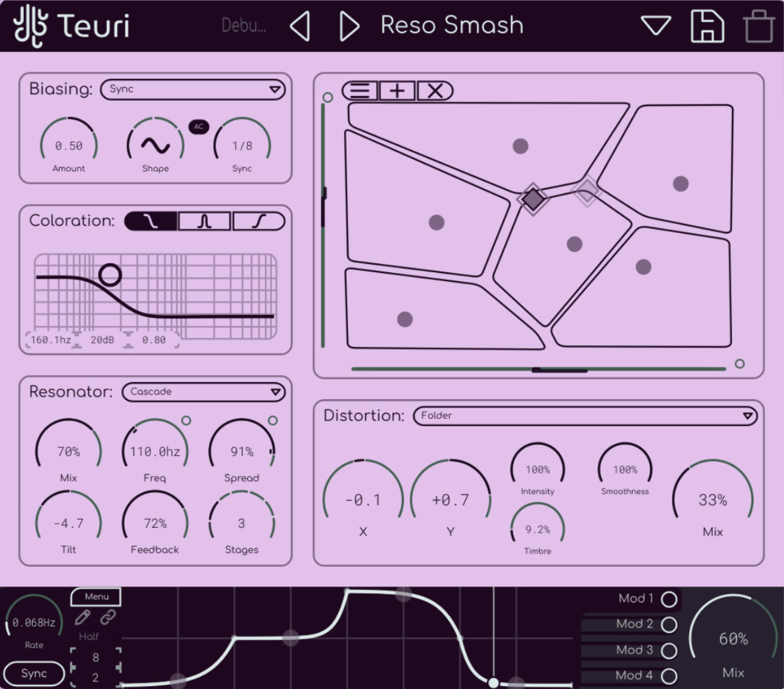Toggle circle at end of horizontal XY slider
784x689 pixels.
click(x=739, y=364)
